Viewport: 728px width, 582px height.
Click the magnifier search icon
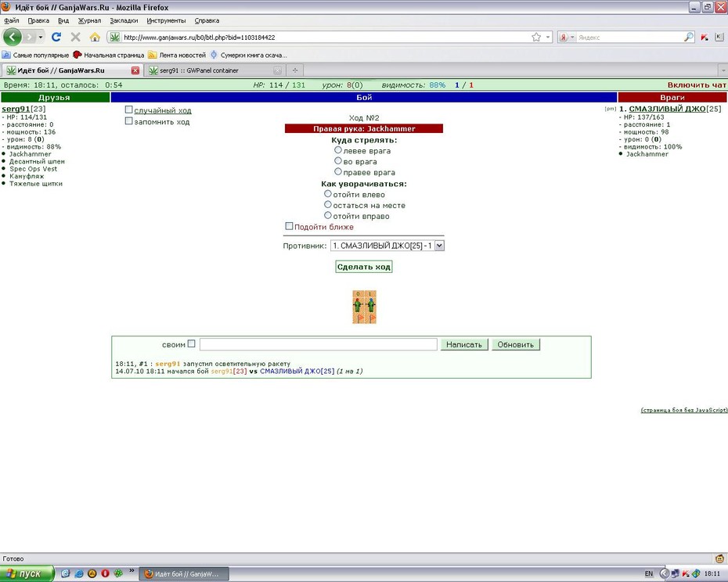click(x=689, y=37)
